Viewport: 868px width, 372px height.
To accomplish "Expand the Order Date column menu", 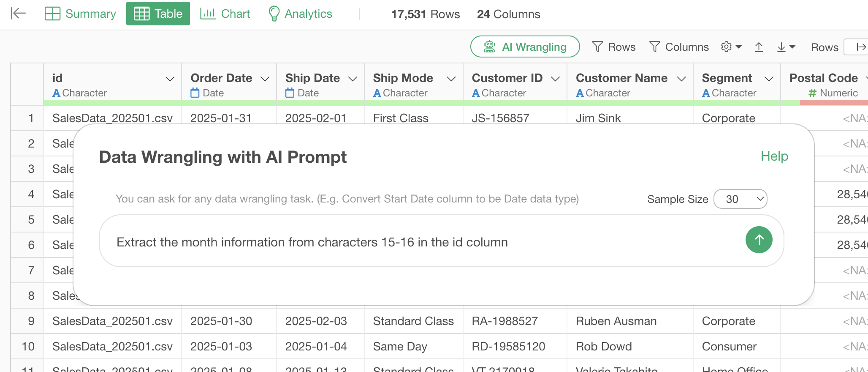I will 265,79.
